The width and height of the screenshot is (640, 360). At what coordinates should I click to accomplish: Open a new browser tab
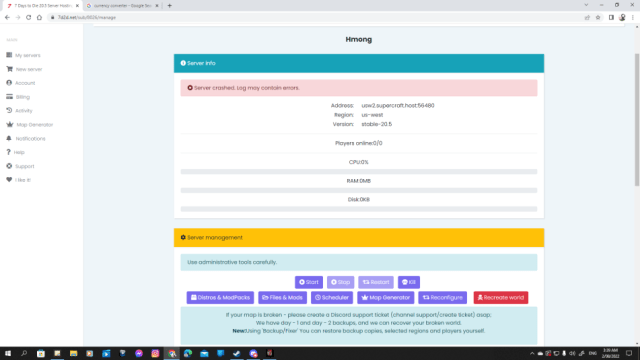(169, 6)
